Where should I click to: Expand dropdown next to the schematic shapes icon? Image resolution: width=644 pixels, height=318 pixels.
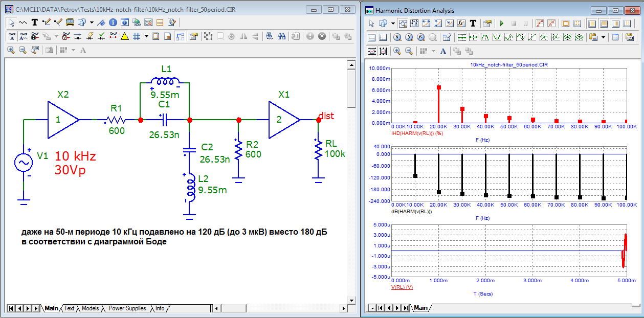[x=92, y=22]
